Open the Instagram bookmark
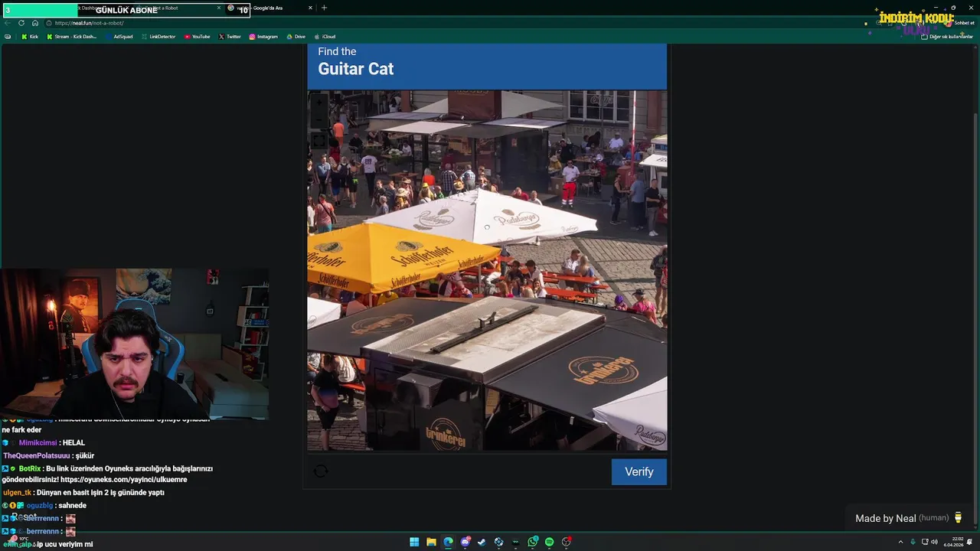 (x=263, y=37)
